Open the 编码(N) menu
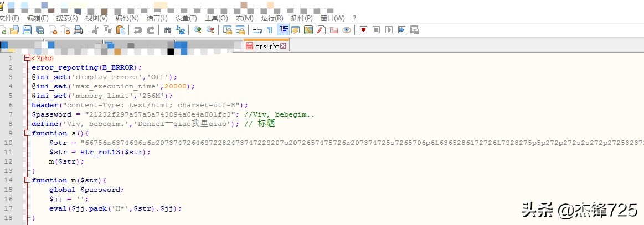Viewport: 644px width, 225px height. tap(127, 18)
